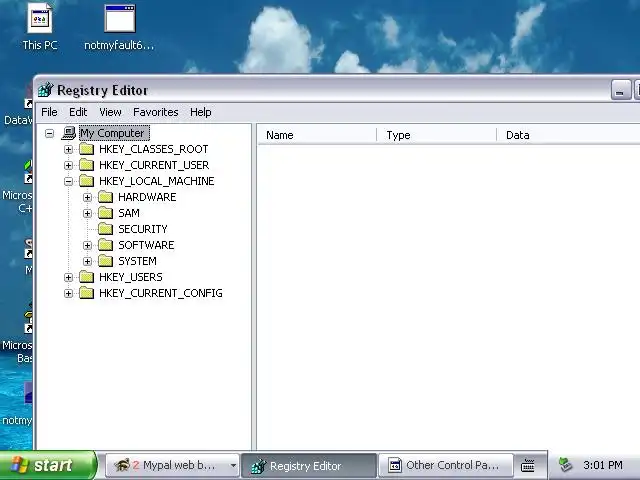Select HKEY_CLASSES_ROOT label in tree

pos(153,149)
